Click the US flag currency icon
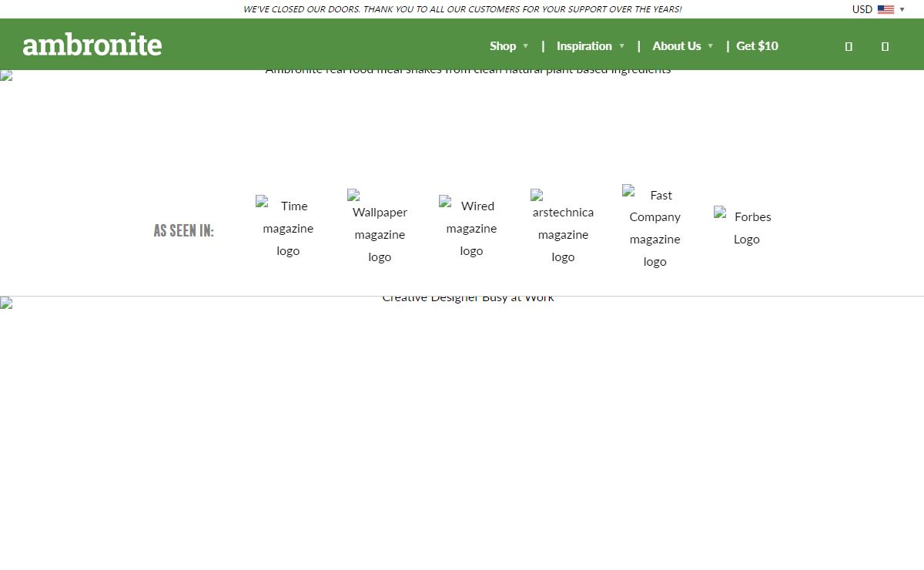Screen dimensions: 924x570 [x=885, y=9]
